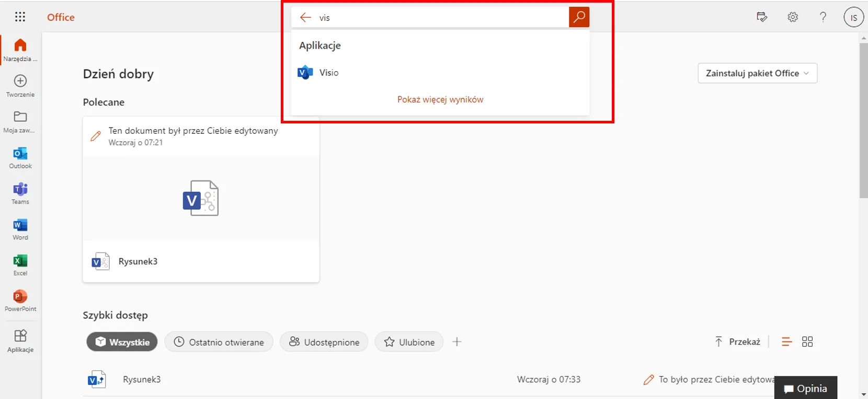The height and width of the screenshot is (399, 868).
Task: Choose Visio from search suggestions
Action: click(x=328, y=73)
